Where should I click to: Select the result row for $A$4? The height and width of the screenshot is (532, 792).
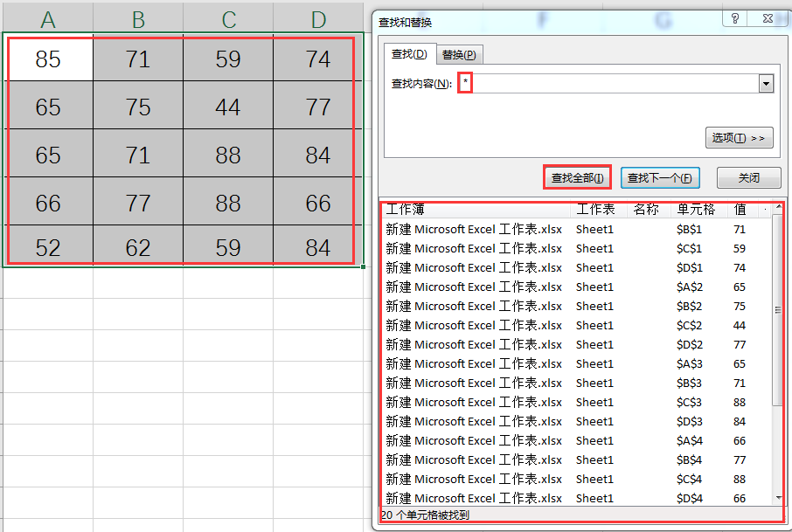pos(576,440)
